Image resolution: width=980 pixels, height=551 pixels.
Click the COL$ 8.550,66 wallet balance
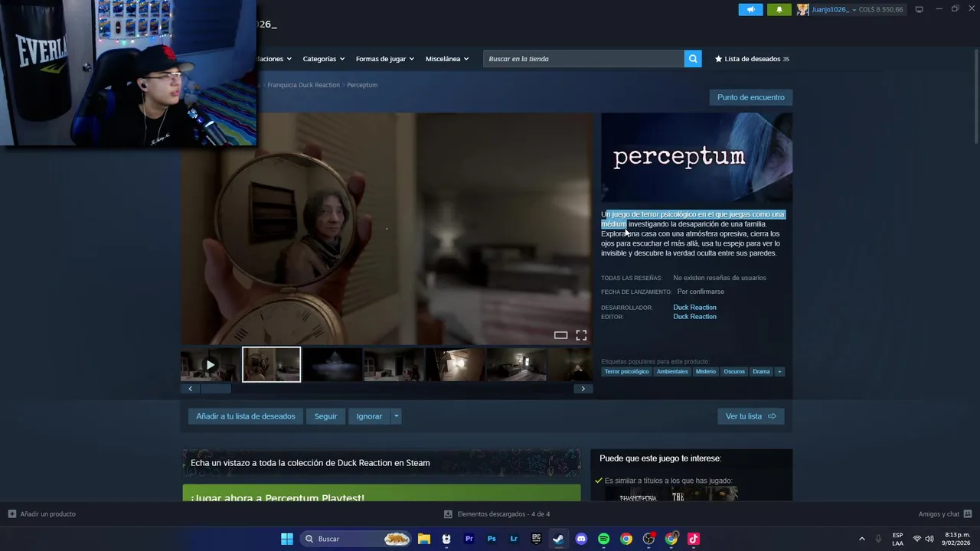tap(880, 10)
